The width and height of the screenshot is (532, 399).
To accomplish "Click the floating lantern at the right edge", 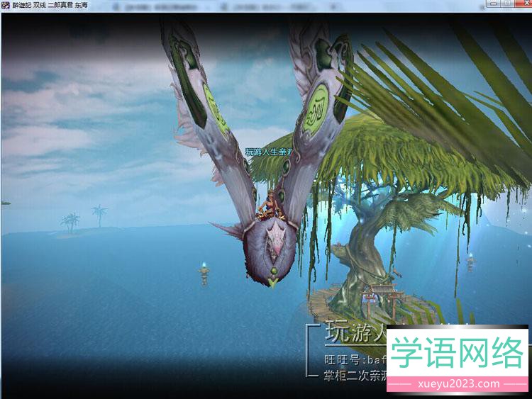I will pos(470,262).
